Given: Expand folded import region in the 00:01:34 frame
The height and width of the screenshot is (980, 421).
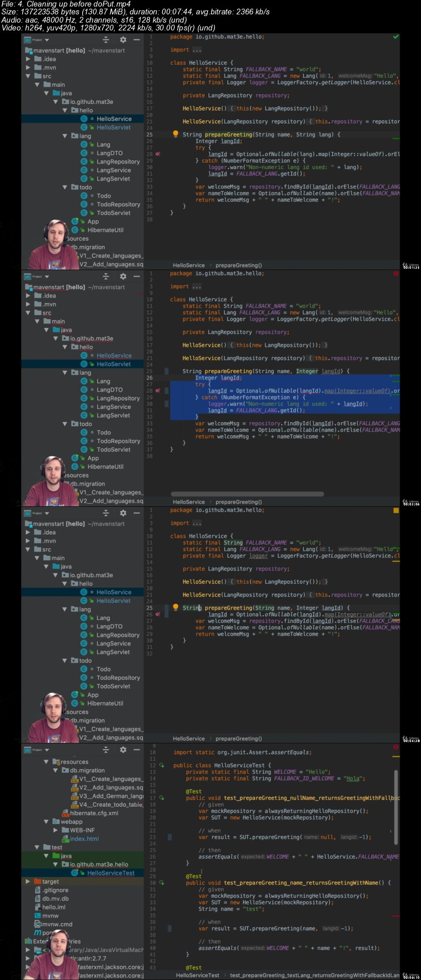Looking at the screenshot, I should [197, 50].
